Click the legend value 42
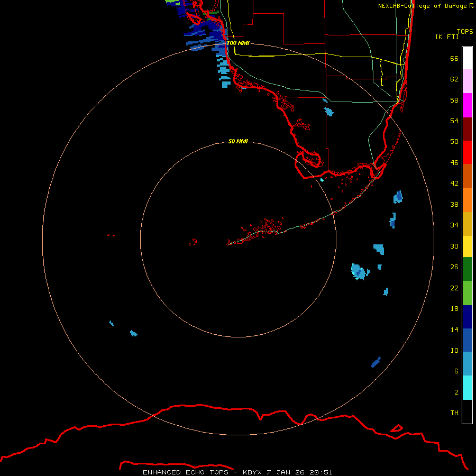 (x=454, y=184)
